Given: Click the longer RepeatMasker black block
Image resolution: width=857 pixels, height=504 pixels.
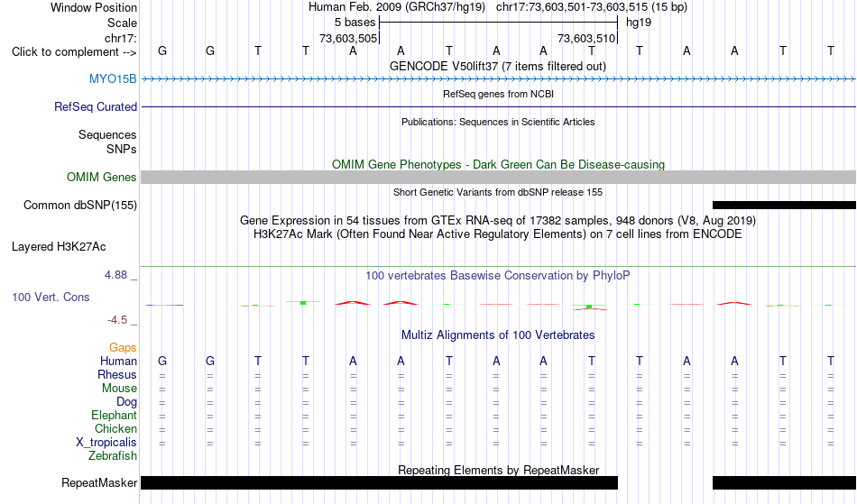Looking at the screenshot, I should 379,482.
